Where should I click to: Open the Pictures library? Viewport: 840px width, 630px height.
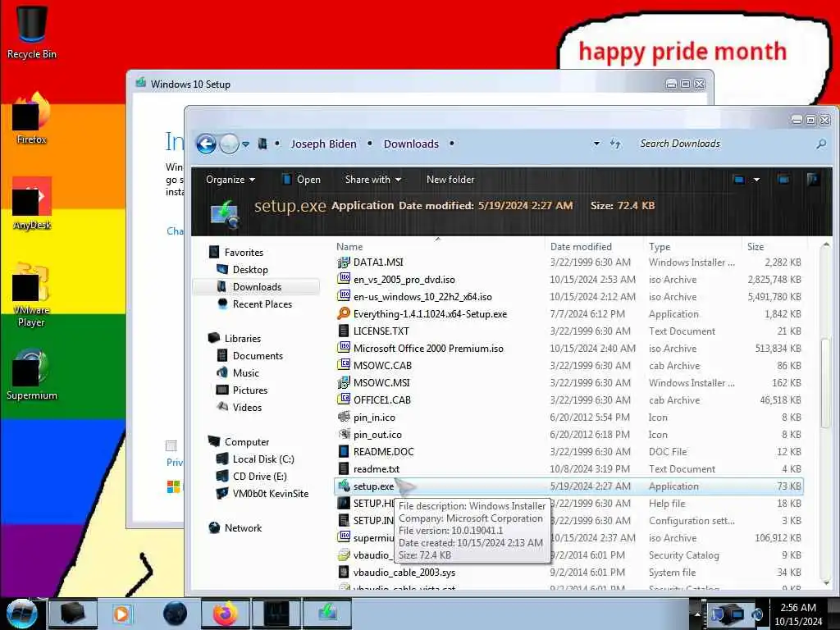249,390
